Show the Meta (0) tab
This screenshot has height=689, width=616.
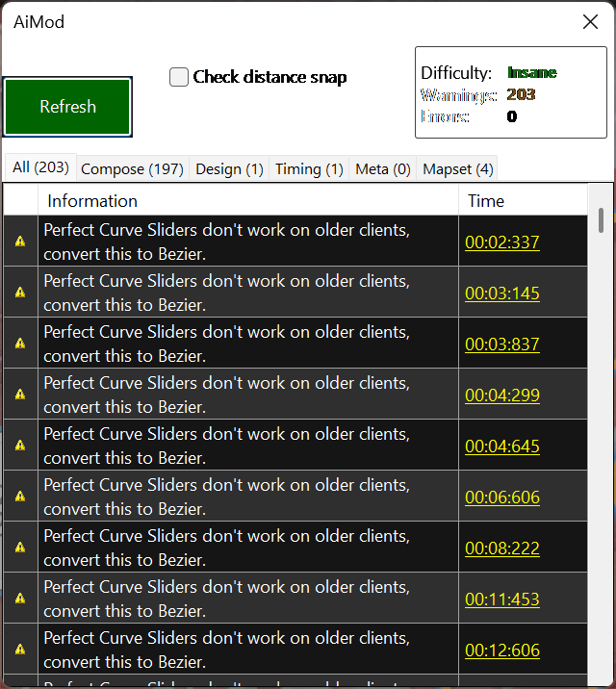pyautogui.click(x=383, y=168)
